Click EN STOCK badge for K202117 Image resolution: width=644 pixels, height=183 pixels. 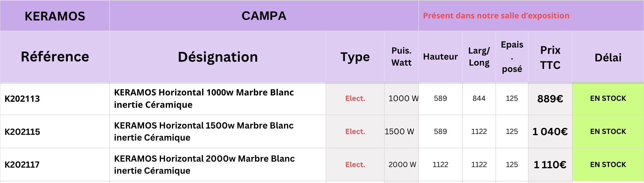point(608,165)
